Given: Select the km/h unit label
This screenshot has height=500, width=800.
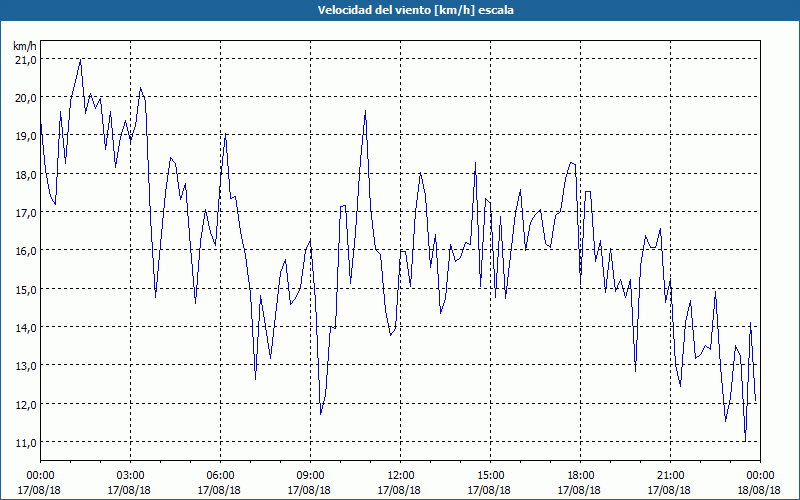Looking at the screenshot, I should coord(25,46).
